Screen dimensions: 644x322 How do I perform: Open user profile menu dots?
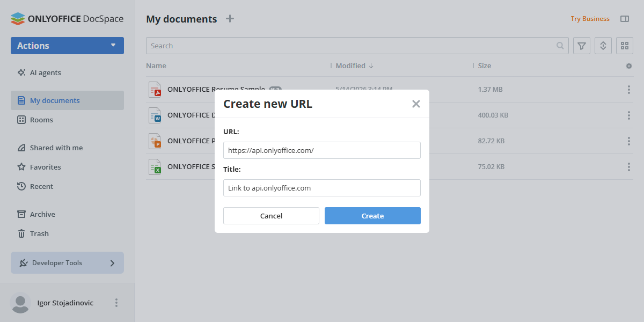[116, 303]
